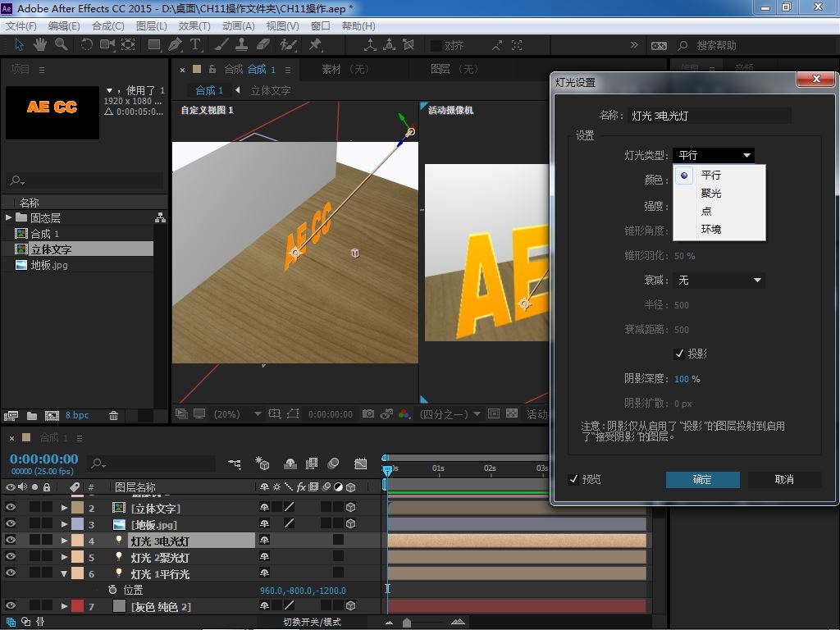This screenshot has height=630, width=840.
Task: Click the 切换开关/模式 button
Action: pos(312,622)
